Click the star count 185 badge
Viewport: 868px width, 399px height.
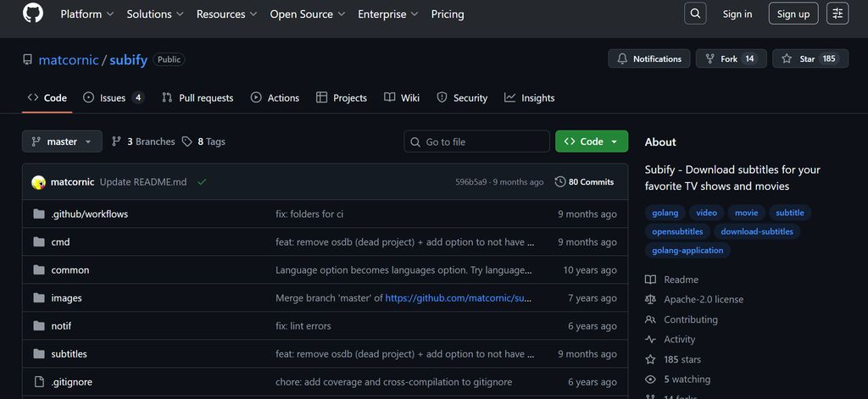click(x=829, y=58)
